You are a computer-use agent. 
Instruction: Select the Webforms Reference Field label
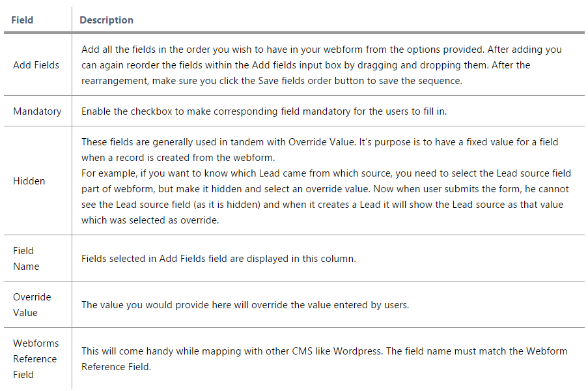(36, 358)
